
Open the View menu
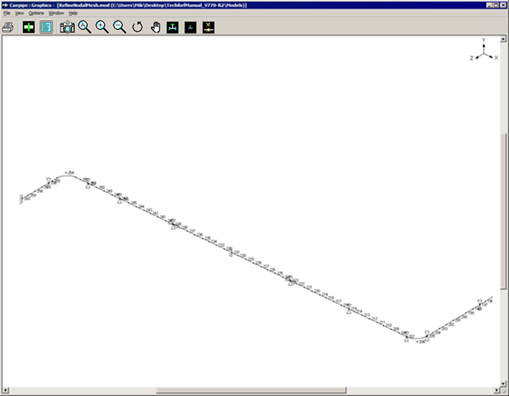tap(19, 13)
